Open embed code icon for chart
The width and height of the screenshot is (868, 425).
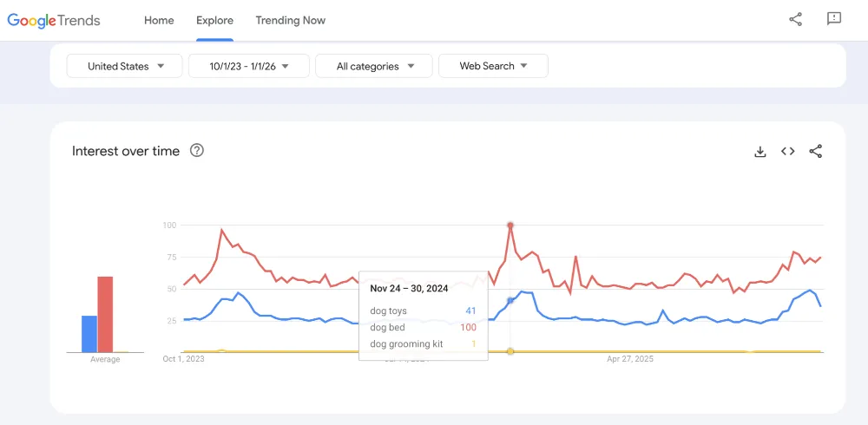788,151
